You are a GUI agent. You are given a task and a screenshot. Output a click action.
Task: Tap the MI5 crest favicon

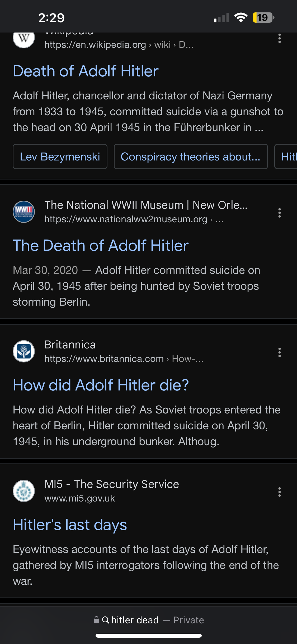point(24,491)
